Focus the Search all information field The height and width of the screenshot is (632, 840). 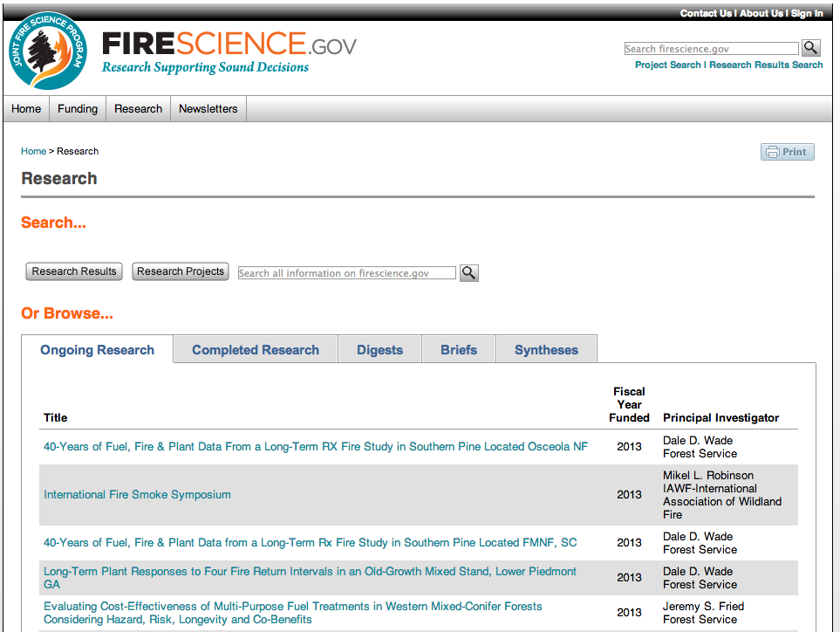tap(346, 273)
